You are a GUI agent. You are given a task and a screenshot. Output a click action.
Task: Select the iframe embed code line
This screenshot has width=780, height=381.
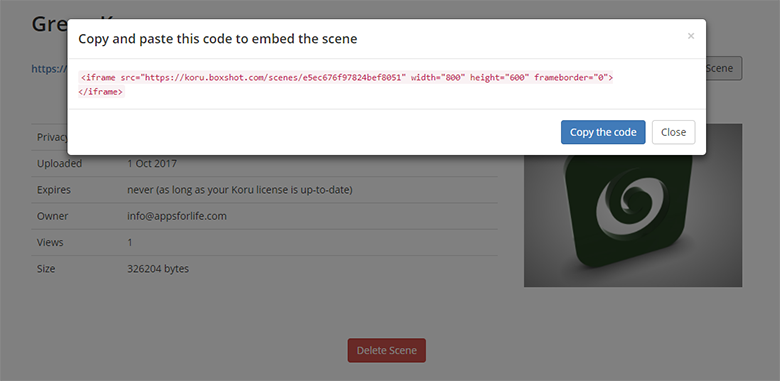(347, 78)
